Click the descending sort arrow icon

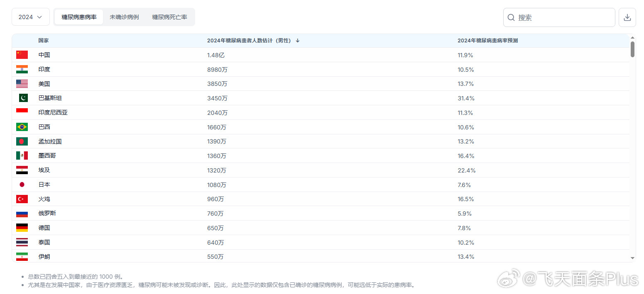coord(298,41)
